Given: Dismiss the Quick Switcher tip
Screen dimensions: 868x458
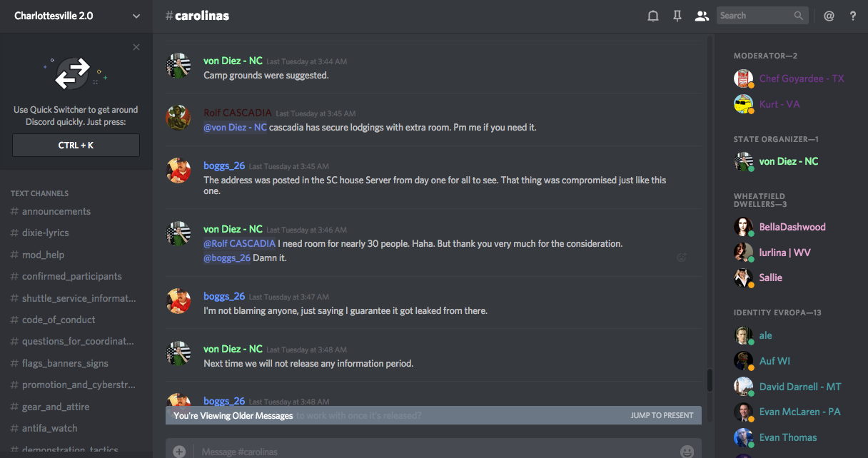Looking at the screenshot, I should pyautogui.click(x=136, y=47).
